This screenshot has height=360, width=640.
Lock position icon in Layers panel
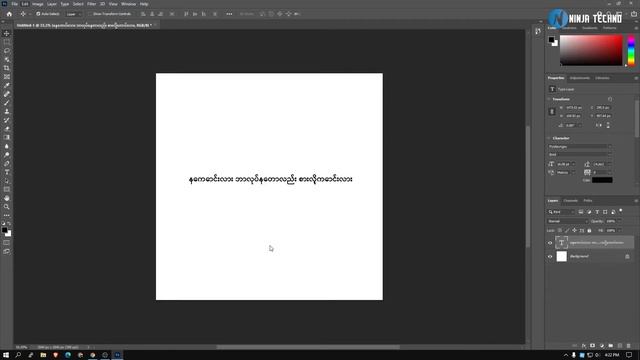click(574, 231)
